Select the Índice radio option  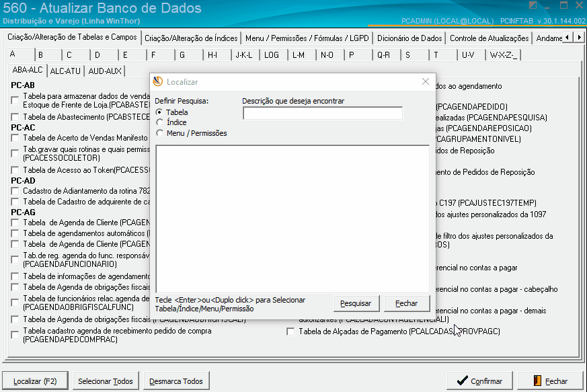coord(159,122)
